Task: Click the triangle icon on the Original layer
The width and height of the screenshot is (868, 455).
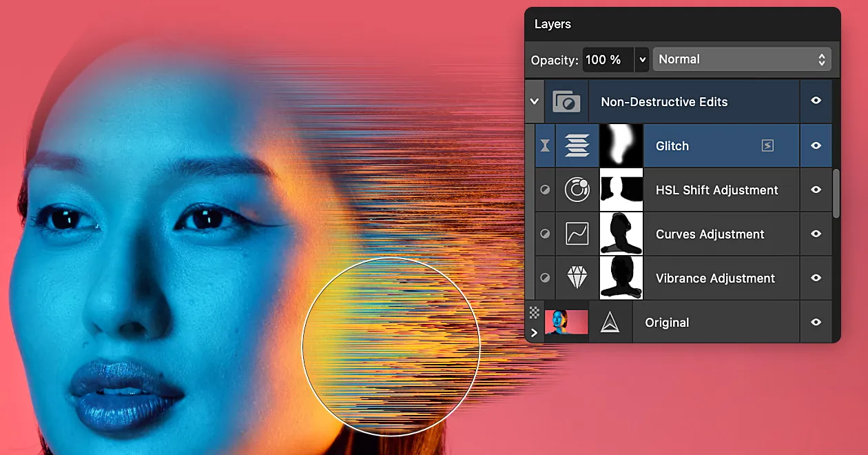Action: tap(610, 322)
